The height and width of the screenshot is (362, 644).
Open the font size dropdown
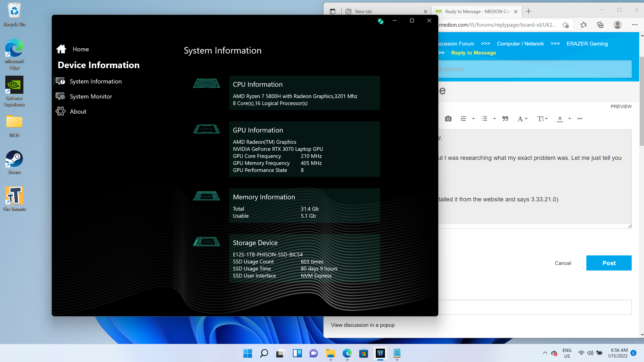pos(542,119)
